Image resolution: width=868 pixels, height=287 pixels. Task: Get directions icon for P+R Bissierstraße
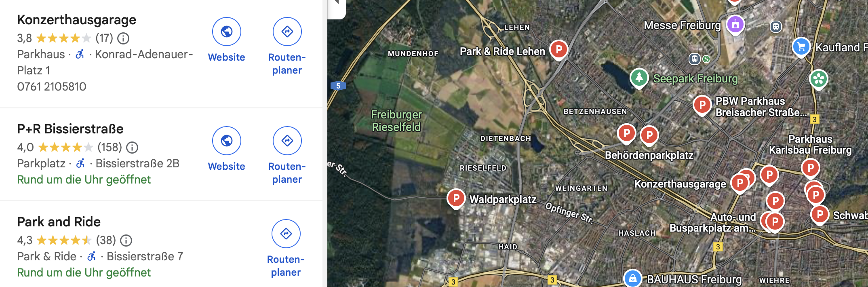click(x=287, y=141)
